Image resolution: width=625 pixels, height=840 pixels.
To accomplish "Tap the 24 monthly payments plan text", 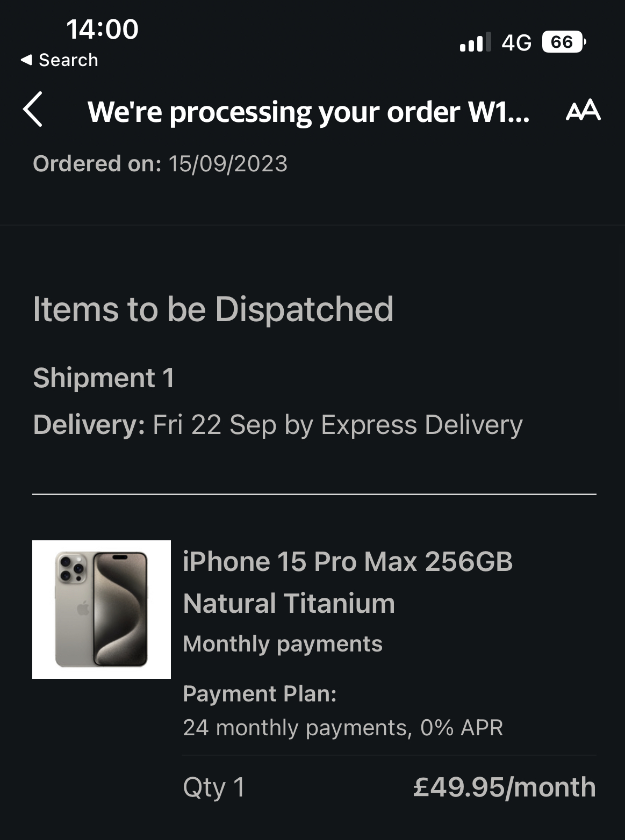I will (343, 728).
